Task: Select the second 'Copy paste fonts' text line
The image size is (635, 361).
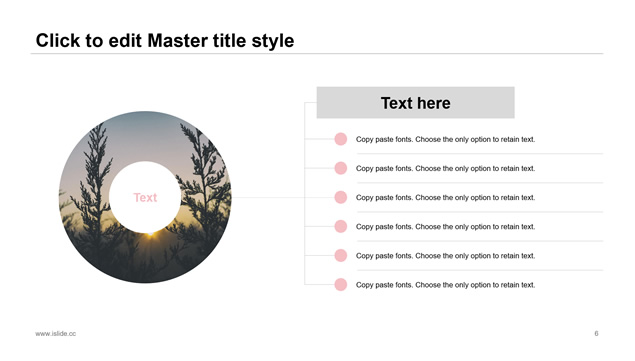Action: point(445,169)
